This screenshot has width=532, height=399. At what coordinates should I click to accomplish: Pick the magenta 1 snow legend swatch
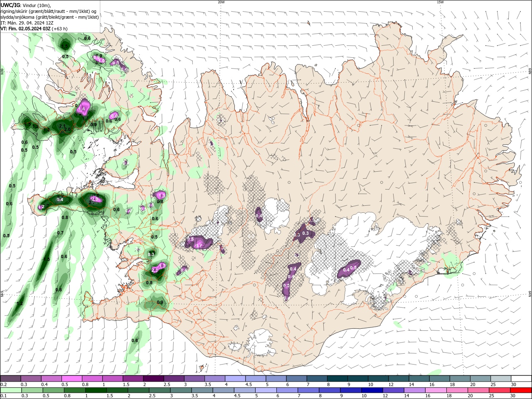113,379
